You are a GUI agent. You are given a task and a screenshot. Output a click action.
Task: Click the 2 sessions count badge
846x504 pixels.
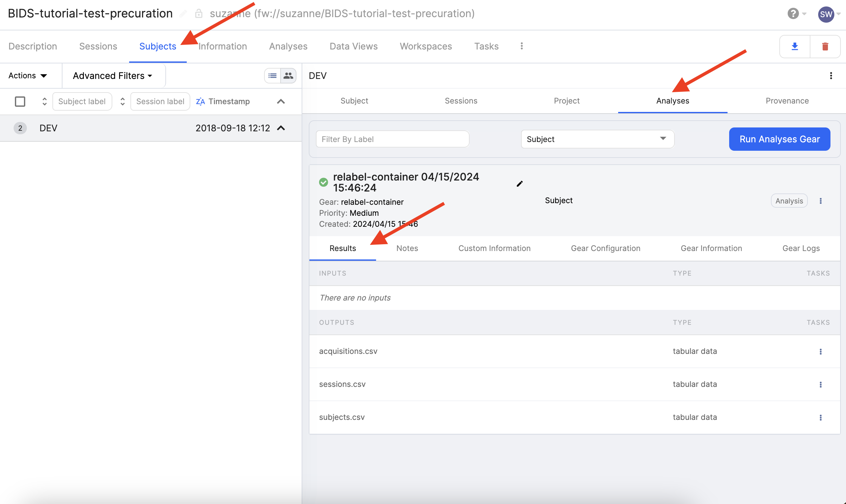pos(20,128)
